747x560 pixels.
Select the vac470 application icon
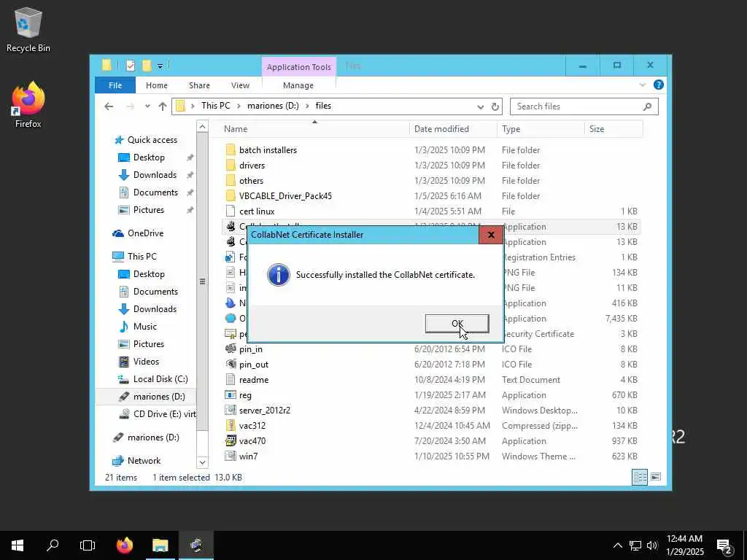click(231, 440)
